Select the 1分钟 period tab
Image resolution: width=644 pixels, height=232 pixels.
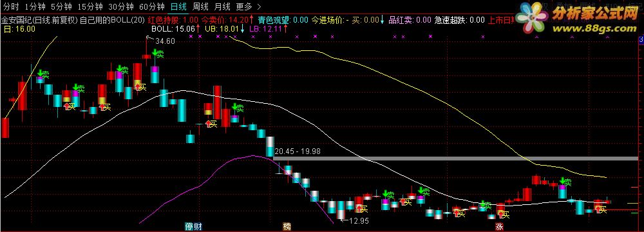click(35, 6)
